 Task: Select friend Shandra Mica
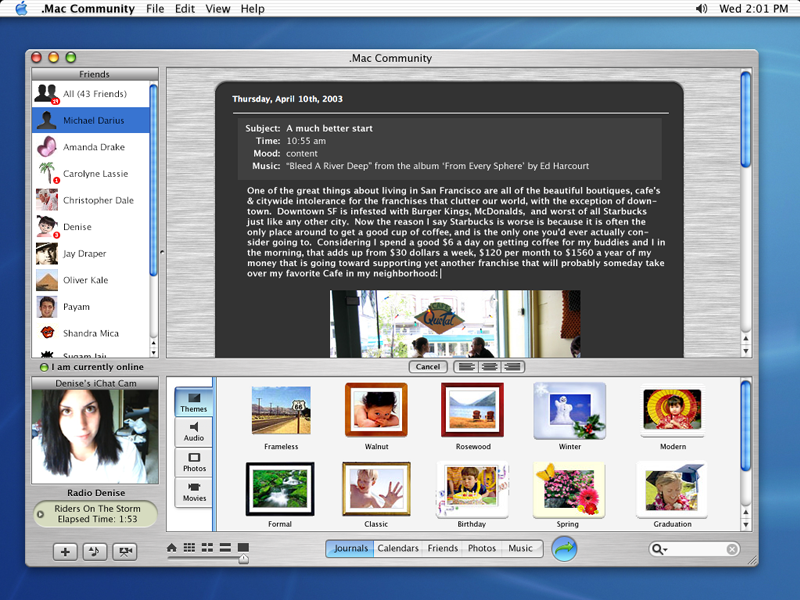91,333
